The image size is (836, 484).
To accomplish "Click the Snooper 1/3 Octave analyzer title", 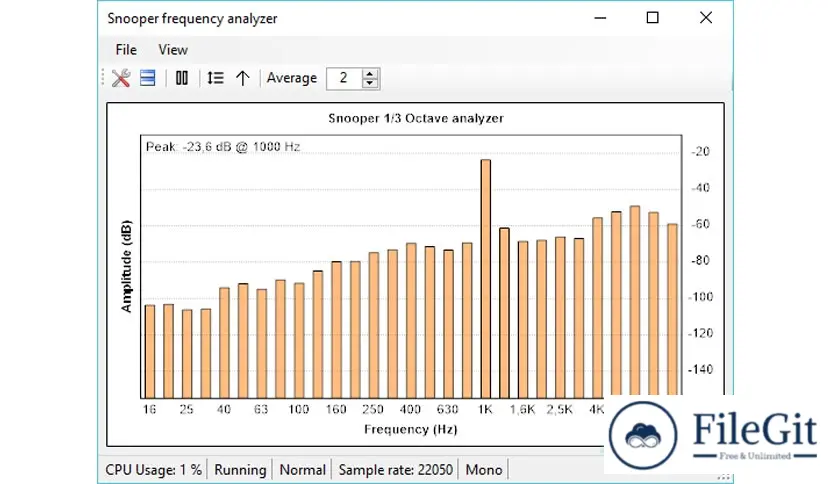I will (x=416, y=118).
